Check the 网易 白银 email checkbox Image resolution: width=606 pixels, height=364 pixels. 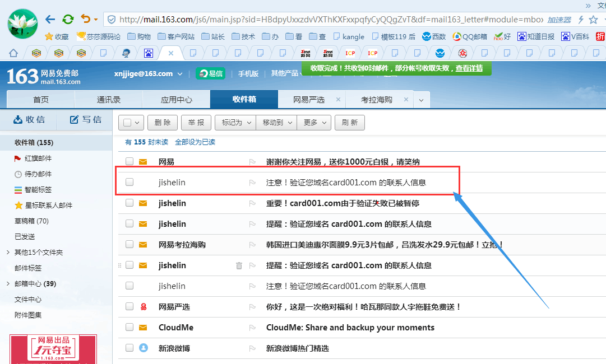coord(129,161)
